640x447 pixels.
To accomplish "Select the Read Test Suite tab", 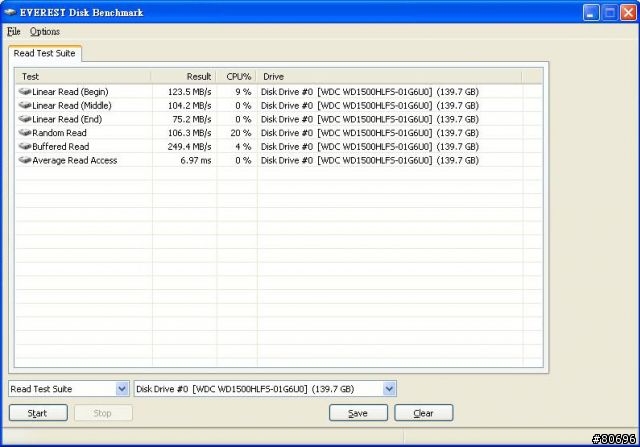I will pos(44,53).
